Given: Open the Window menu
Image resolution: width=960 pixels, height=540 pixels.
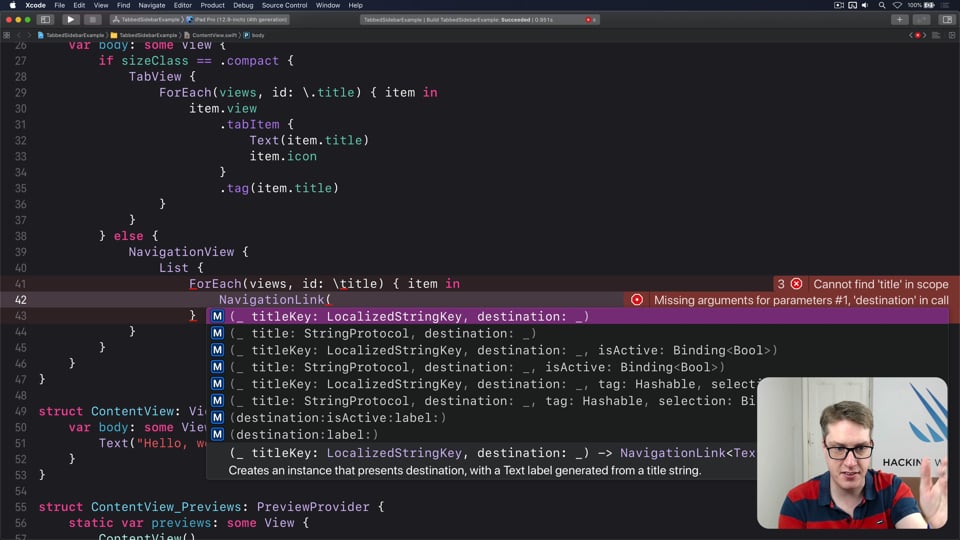Looking at the screenshot, I should point(328,5).
